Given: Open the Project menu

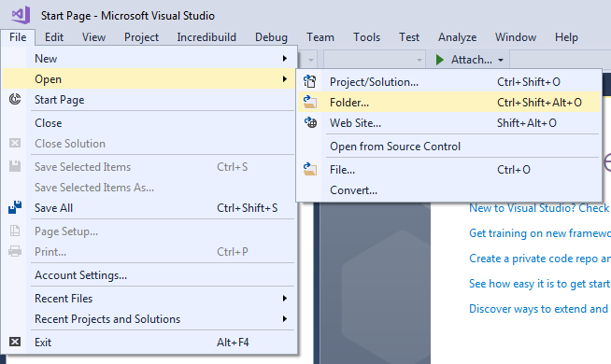Looking at the screenshot, I should [141, 37].
